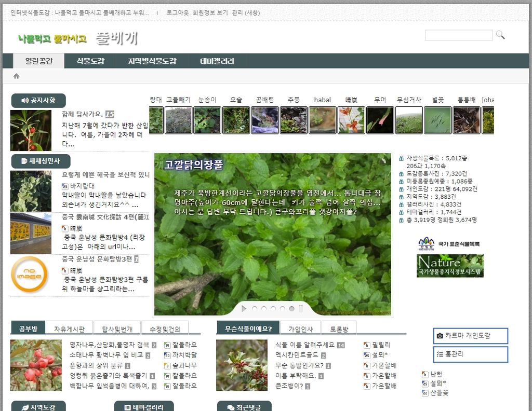532x411 pixels.
Task: Pause the slideshow with the pause icon
Action: [x=301, y=309]
